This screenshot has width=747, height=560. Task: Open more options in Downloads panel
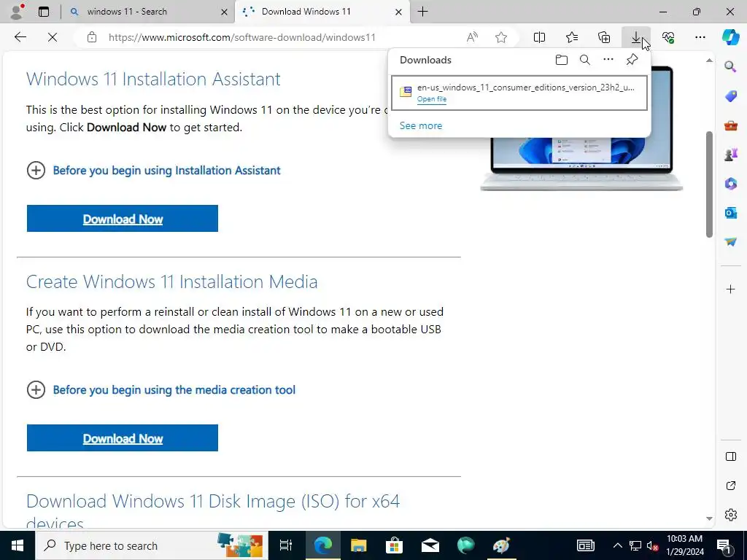[608, 60]
